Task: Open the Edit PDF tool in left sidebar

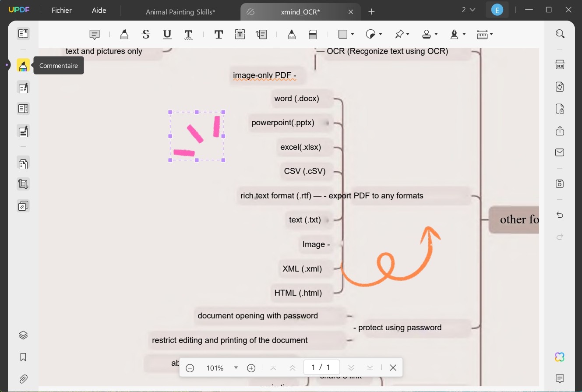Action: tap(23, 88)
